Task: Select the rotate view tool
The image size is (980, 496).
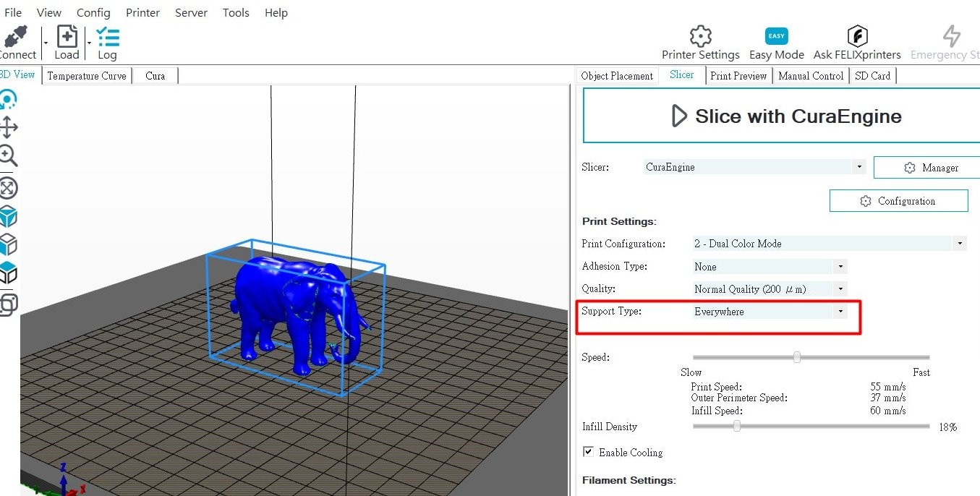Action: click(7, 100)
